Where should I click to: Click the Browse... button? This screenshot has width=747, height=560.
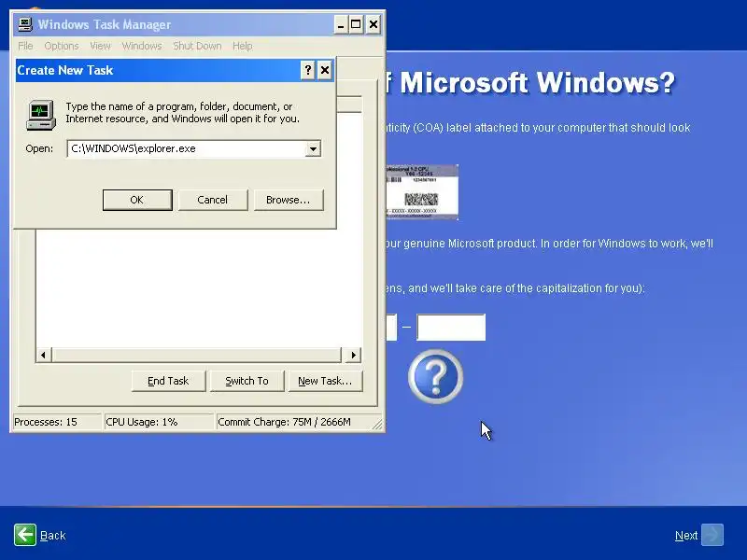[289, 200]
